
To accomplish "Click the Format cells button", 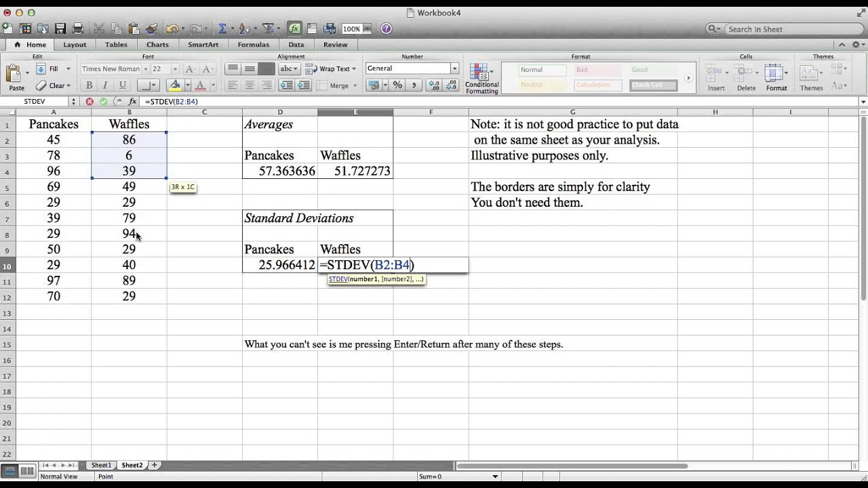I will 776,78.
